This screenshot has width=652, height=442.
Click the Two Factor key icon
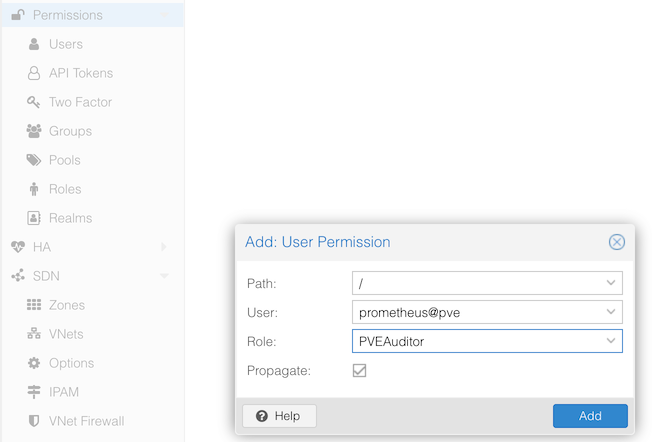(x=33, y=102)
